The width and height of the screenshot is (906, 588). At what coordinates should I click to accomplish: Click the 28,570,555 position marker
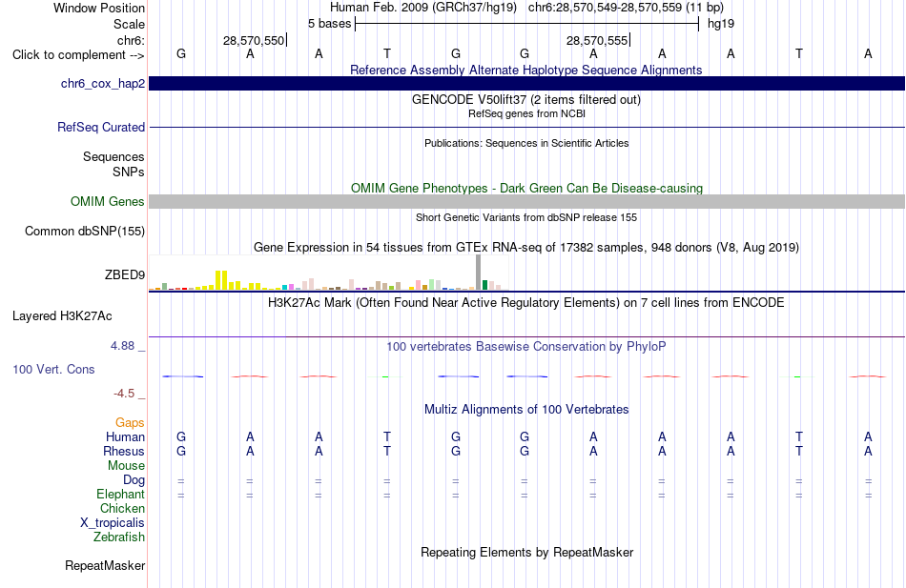coord(597,40)
